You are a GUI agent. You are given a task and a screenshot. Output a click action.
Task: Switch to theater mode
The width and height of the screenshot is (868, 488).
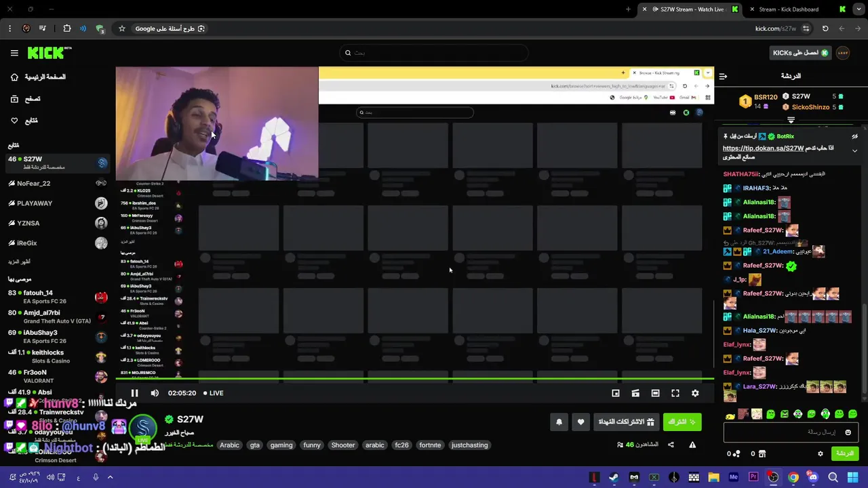pos(655,393)
